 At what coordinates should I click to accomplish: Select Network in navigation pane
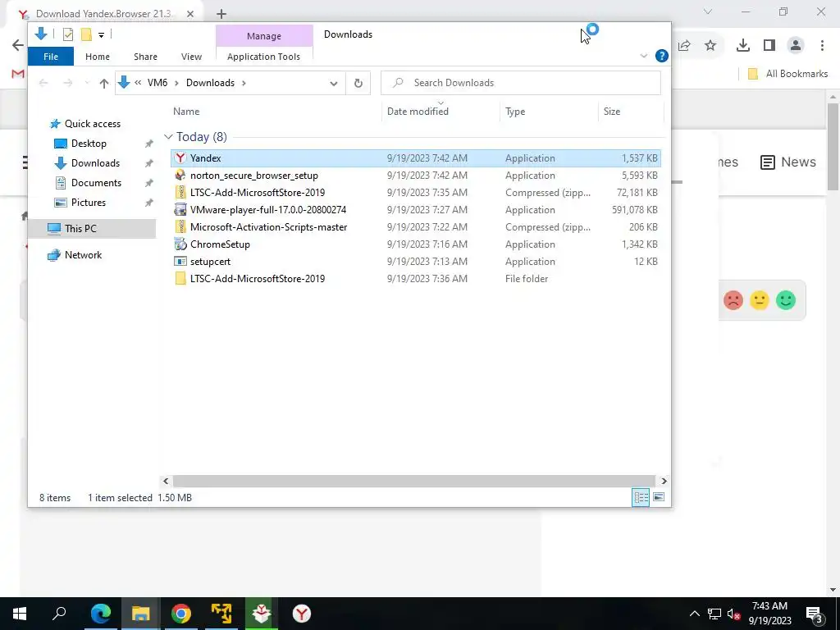point(83,255)
